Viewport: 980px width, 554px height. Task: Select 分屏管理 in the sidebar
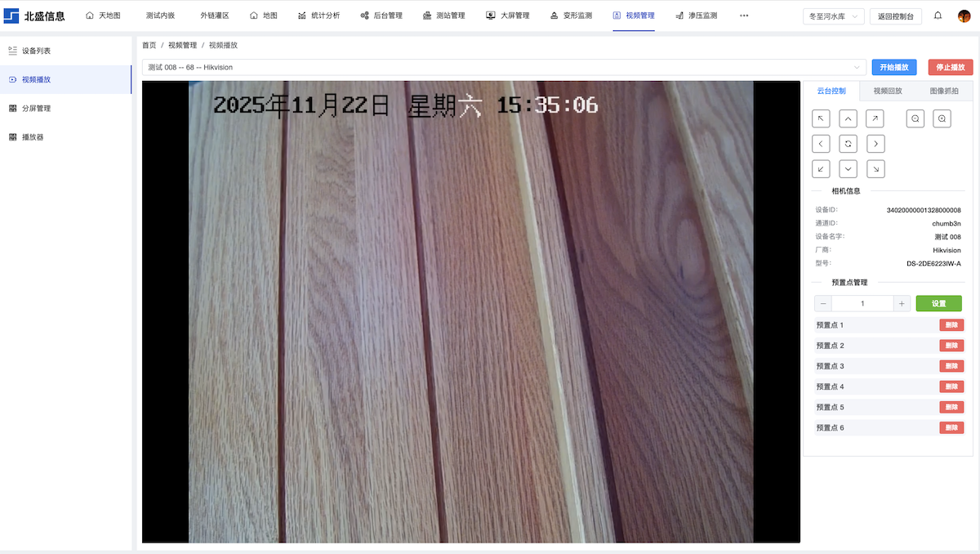coord(36,108)
